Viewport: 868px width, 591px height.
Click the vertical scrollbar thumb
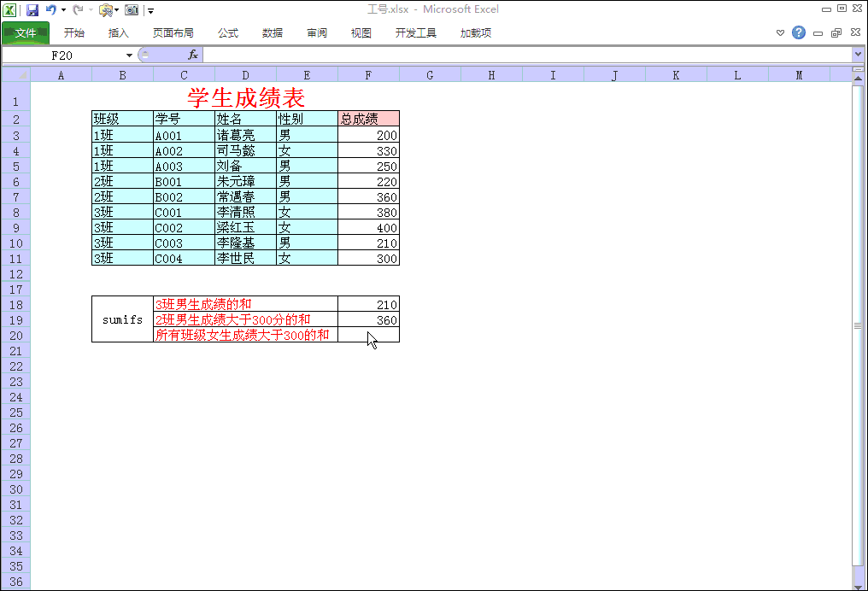(858, 325)
